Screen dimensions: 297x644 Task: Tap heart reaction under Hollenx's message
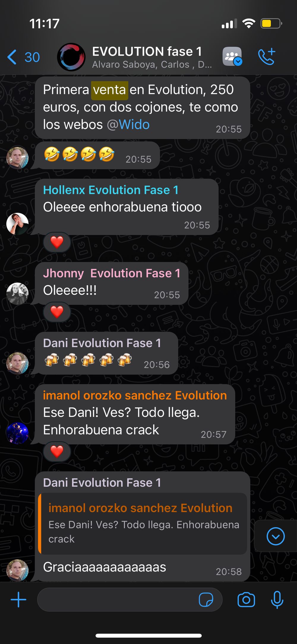(x=57, y=242)
